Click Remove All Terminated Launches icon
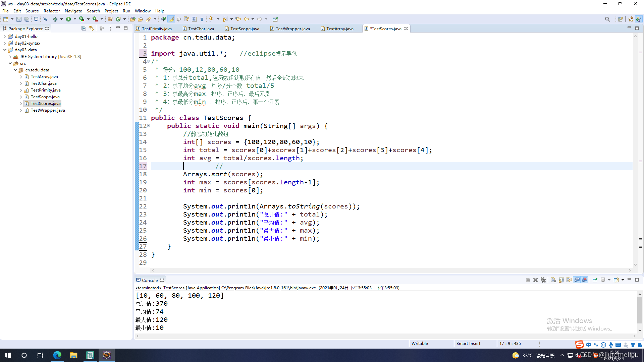The width and height of the screenshot is (644, 362). click(x=543, y=280)
